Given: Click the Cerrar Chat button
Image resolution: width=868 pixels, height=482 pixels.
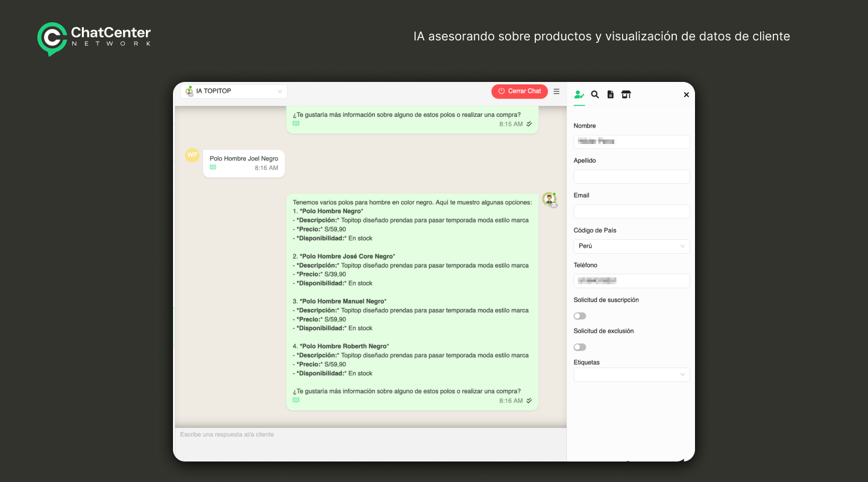Looking at the screenshot, I should [520, 91].
